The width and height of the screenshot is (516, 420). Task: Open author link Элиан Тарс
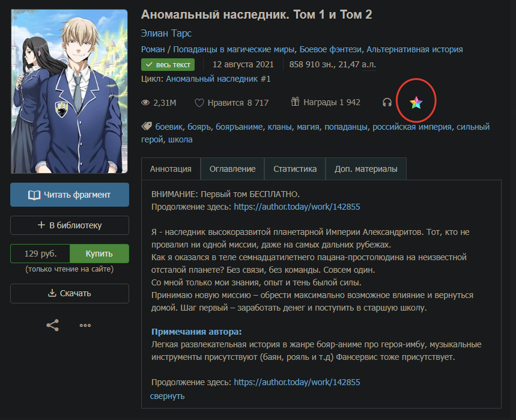coord(166,33)
